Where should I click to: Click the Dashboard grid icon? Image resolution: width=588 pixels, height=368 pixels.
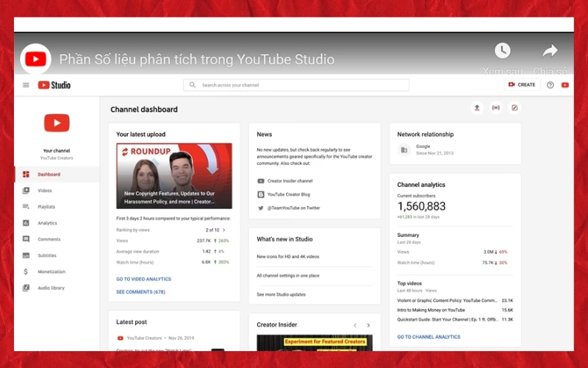[26, 174]
